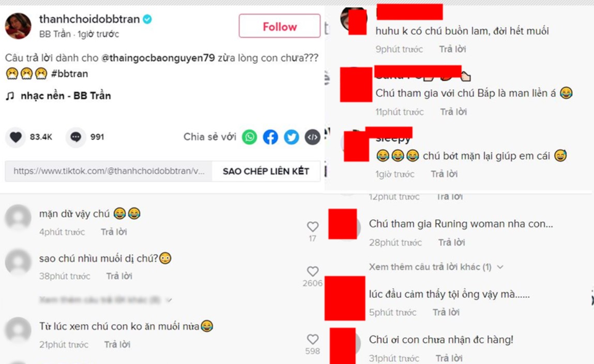
Task: Open the embed code icon
Action: tap(313, 137)
